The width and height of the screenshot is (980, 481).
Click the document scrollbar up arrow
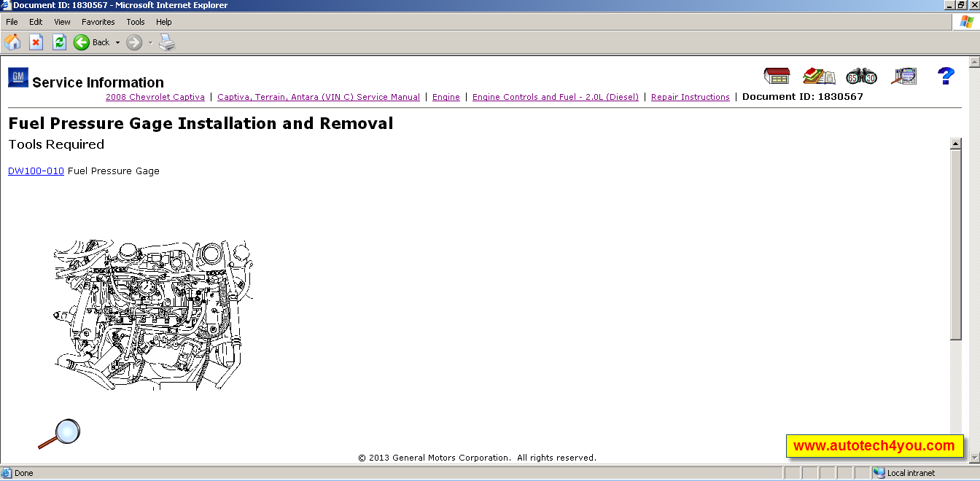point(956,144)
